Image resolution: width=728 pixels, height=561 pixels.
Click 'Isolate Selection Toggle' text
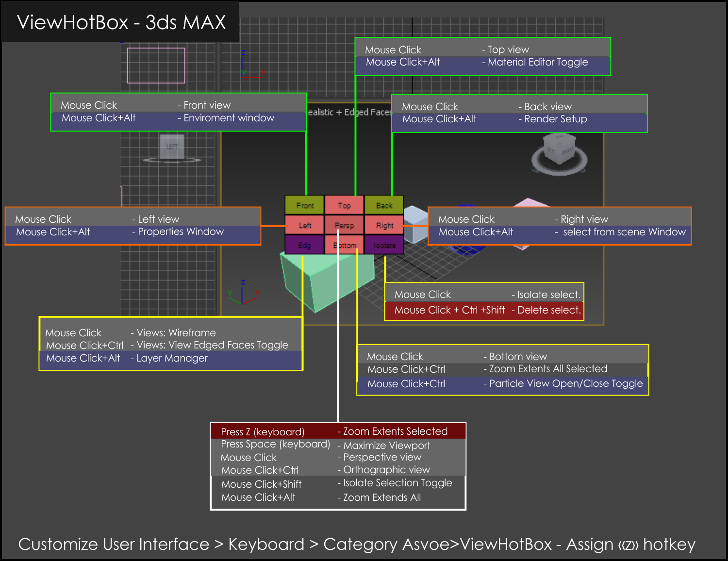pyautogui.click(x=397, y=483)
